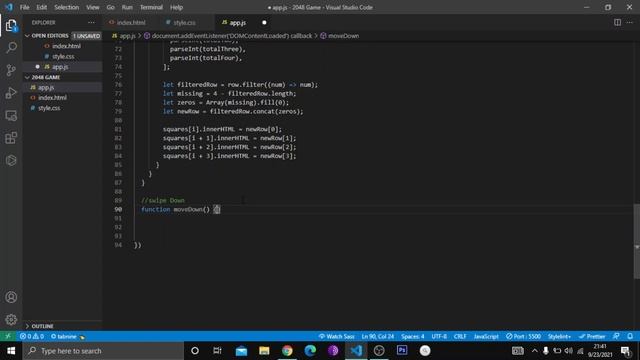Image resolution: width=640 pixels, height=360 pixels.
Task: Open Task View on the taskbar
Action: pos(217,351)
